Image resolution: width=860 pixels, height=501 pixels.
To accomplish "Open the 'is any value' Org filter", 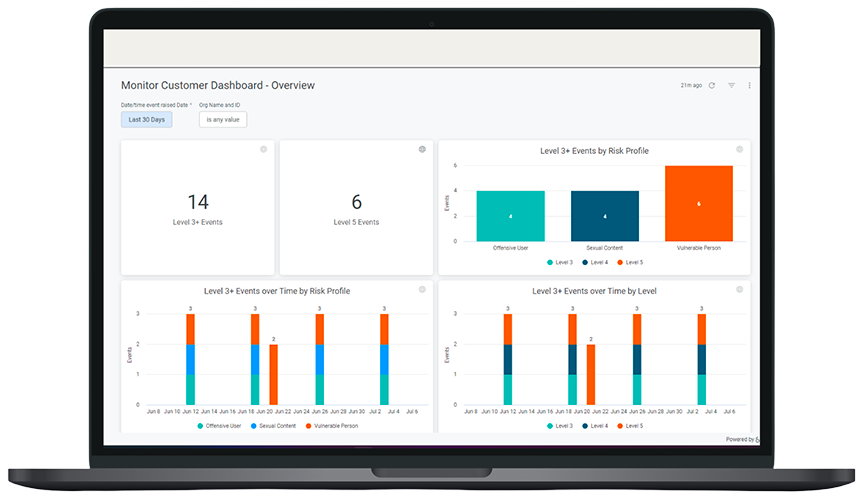I will [222, 120].
